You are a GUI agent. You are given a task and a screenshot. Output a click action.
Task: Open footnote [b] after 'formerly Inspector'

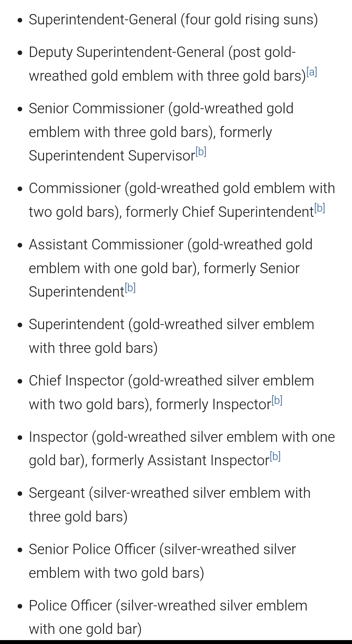point(277,400)
